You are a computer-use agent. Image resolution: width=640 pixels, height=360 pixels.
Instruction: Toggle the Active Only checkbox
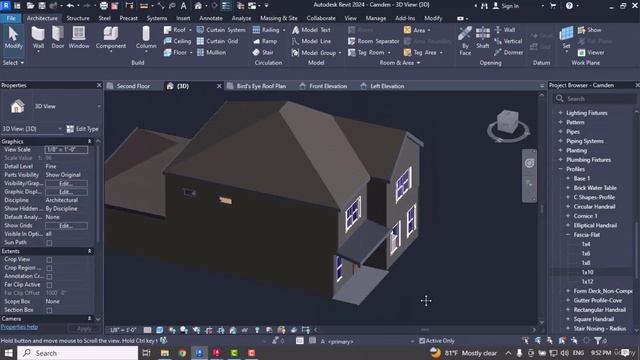(x=422, y=341)
